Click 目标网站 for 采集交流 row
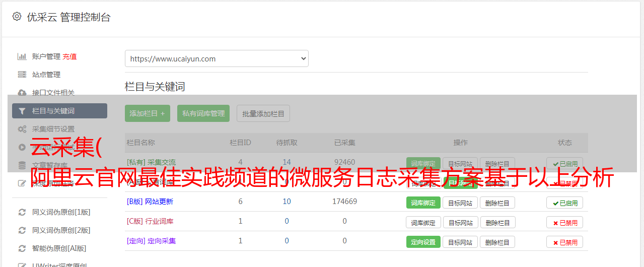Image resolution: width=644 pixels, height=267 pixels. pos(460,164)
